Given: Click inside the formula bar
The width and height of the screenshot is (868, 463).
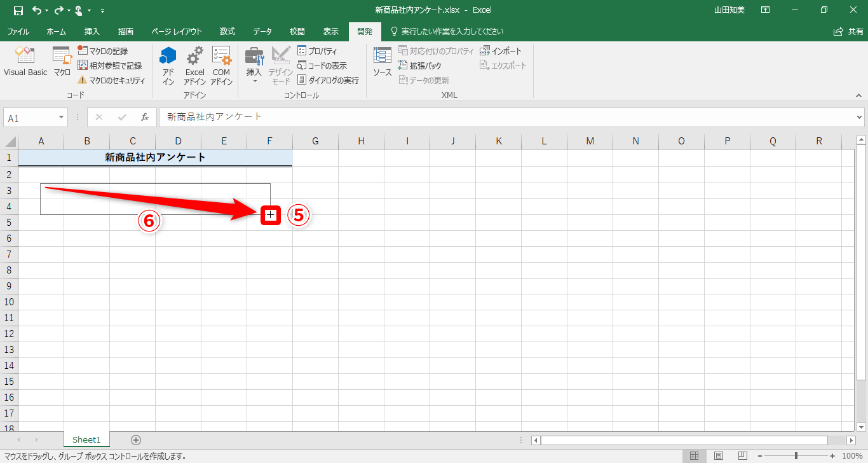Looking at the screenshot, I should pyautogui.click(x=506, y=117).
